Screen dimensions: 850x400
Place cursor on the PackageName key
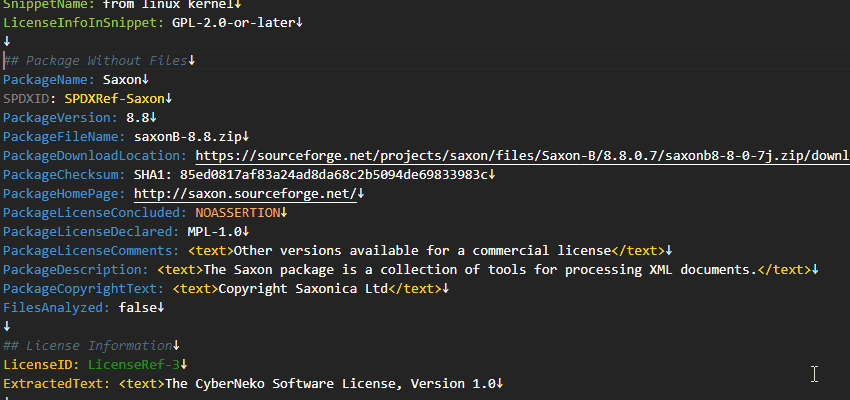pyautogui.click(x=48, y=80)
